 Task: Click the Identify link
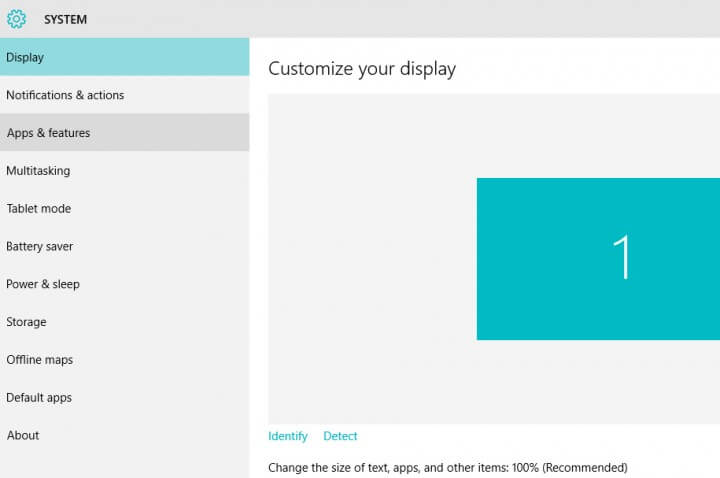coord(288,436)
